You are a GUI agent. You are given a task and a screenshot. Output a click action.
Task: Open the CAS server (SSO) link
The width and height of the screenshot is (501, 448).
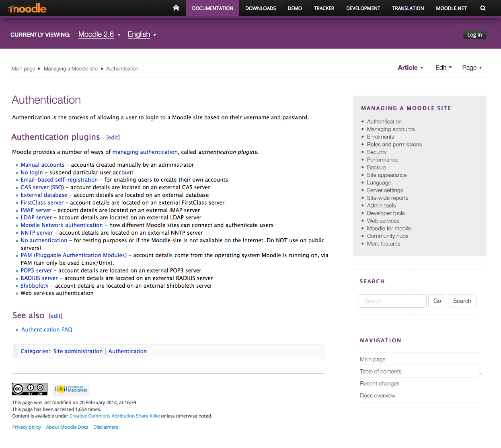point(42,187)
